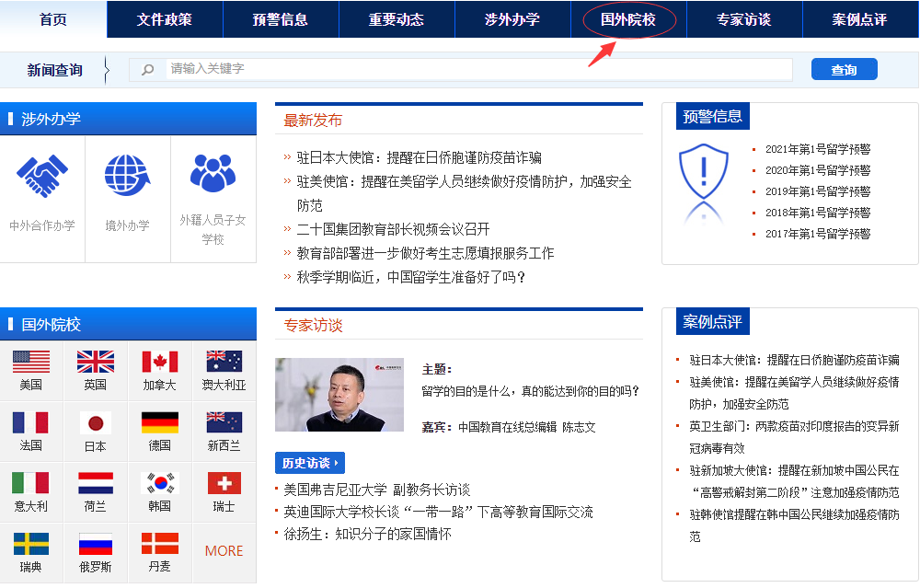The image size is (920, 588).
Task: Open the Germany flag icon
Action: 159,422
